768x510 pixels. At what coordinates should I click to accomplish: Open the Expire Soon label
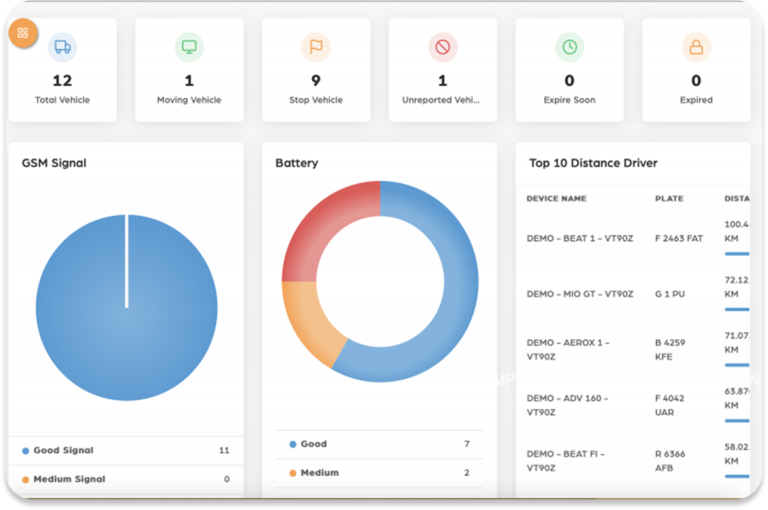pos(569,100)
